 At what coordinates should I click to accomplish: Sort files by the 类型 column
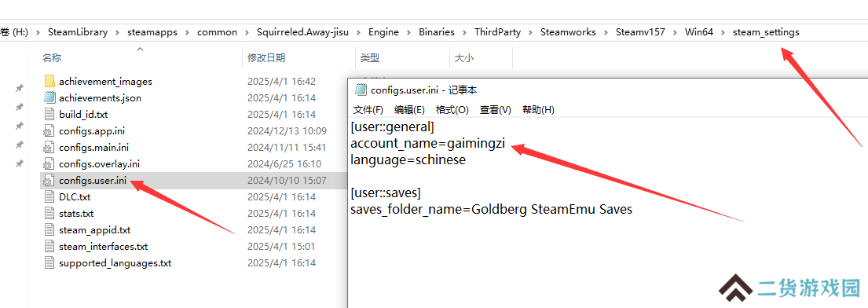pyautogui.click(x=370, y=57)
